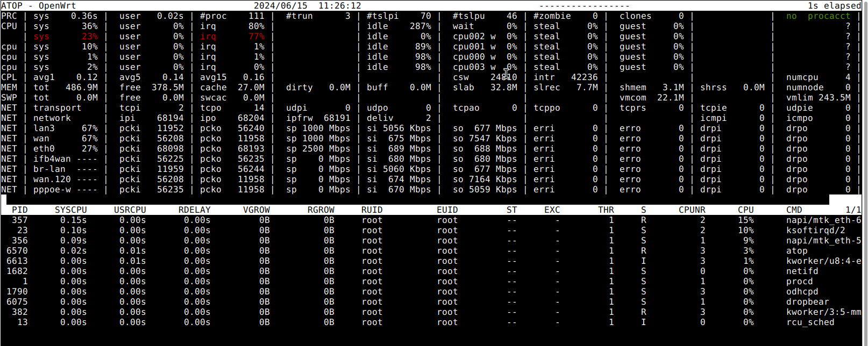Image resolution: width=868 pixels, height=346 pixels.
Task: Click the dropbear process name
Action: click(808, 302)
